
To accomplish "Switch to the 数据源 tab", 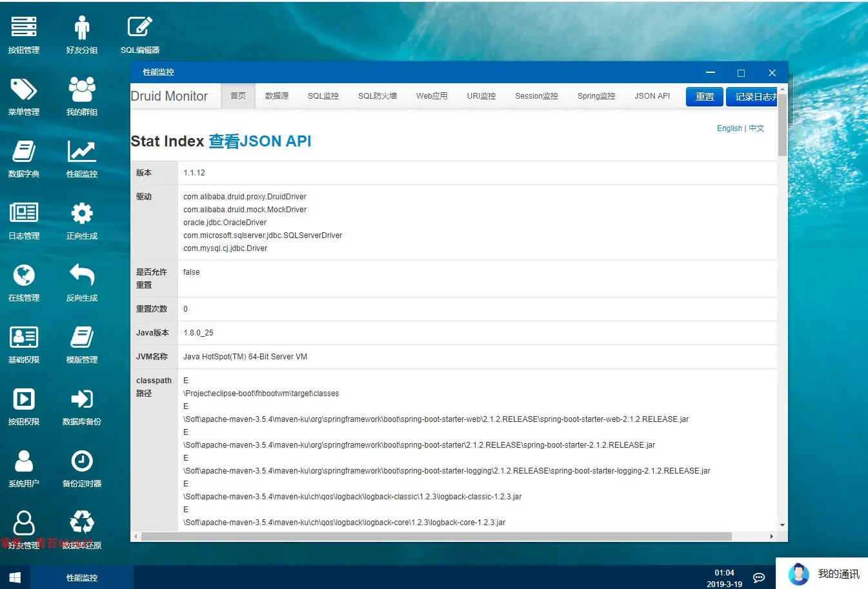I will coord(277,95).
